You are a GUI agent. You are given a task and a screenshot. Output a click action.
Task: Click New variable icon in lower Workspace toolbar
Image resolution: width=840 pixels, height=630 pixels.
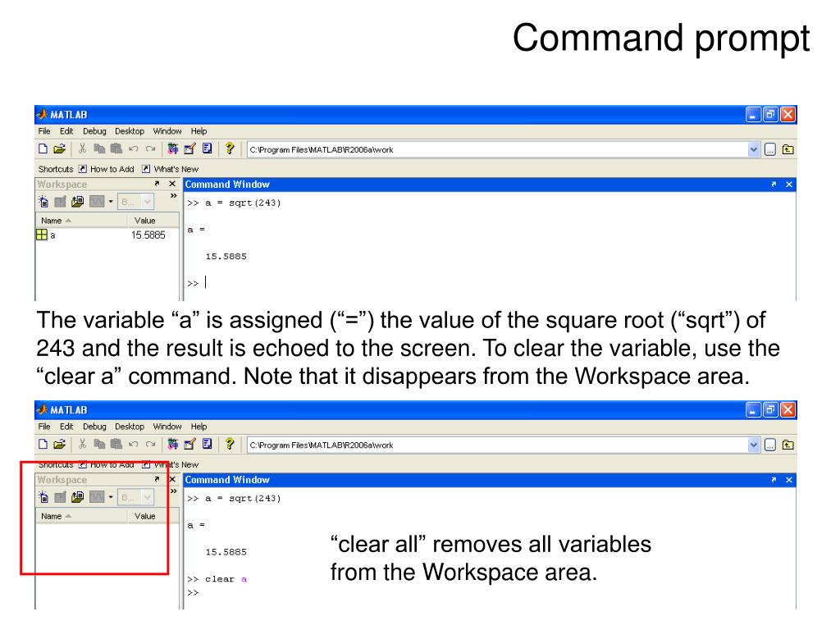[x=43, y=497]
